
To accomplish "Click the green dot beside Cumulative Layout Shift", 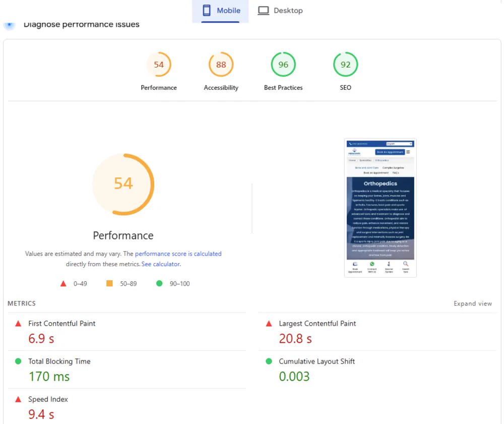I will click(269, 361).
